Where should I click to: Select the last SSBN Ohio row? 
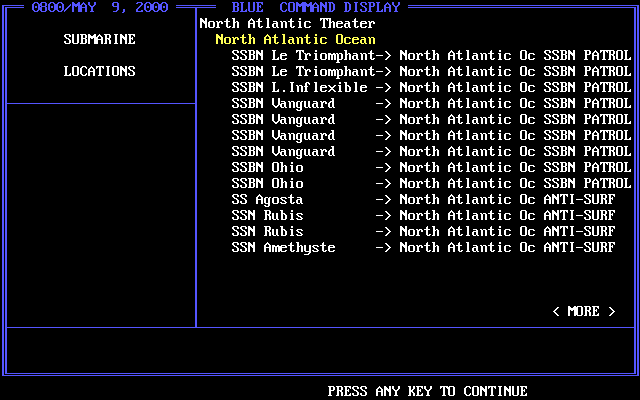(431, 183)
